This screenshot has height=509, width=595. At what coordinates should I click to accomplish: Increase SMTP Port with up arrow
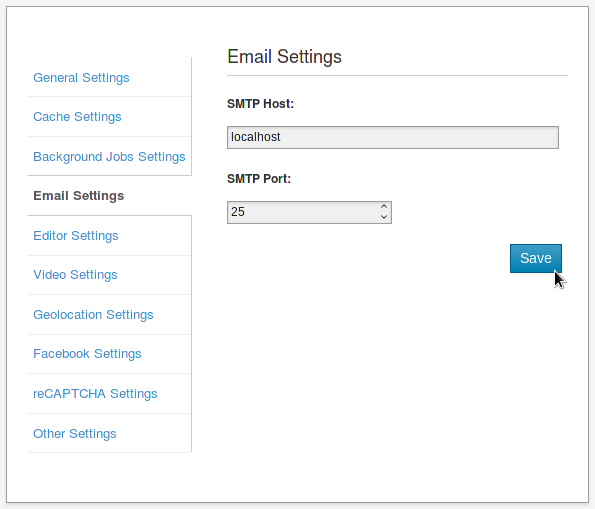[x=384, y=207]
